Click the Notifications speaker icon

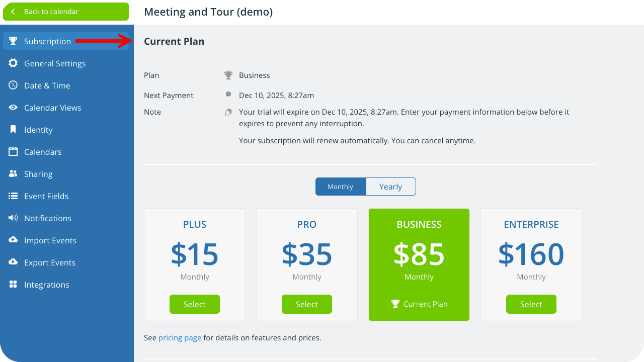[13, 218]
